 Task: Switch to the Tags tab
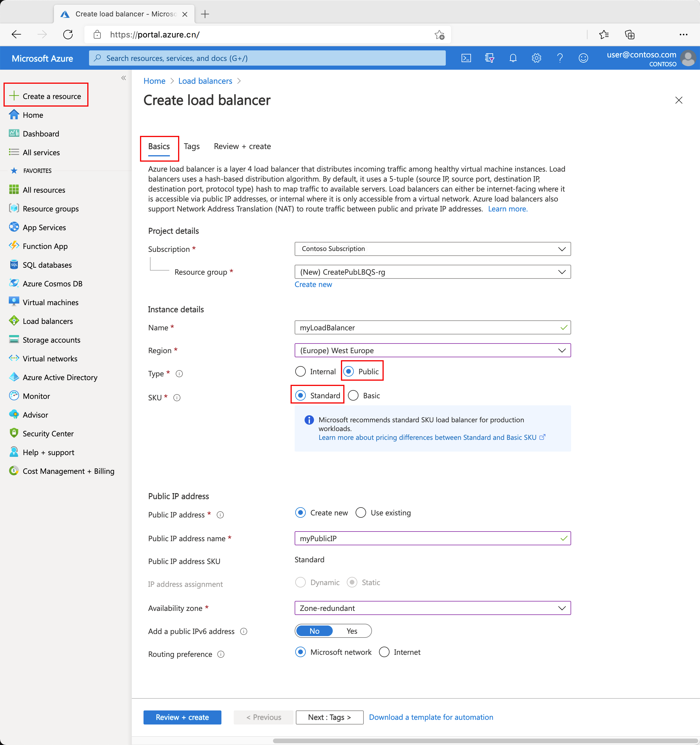click(x=192, y=146)
